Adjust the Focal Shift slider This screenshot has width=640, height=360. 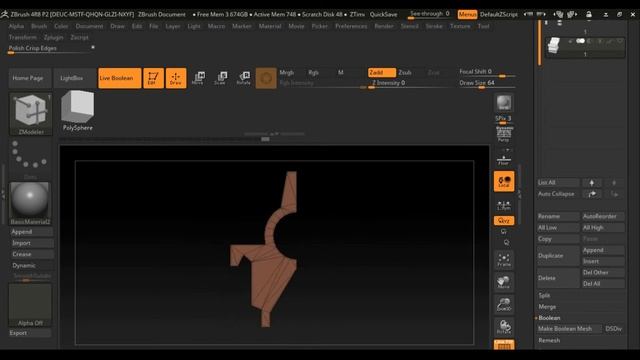pyautogui.click(x=487, y=72)
